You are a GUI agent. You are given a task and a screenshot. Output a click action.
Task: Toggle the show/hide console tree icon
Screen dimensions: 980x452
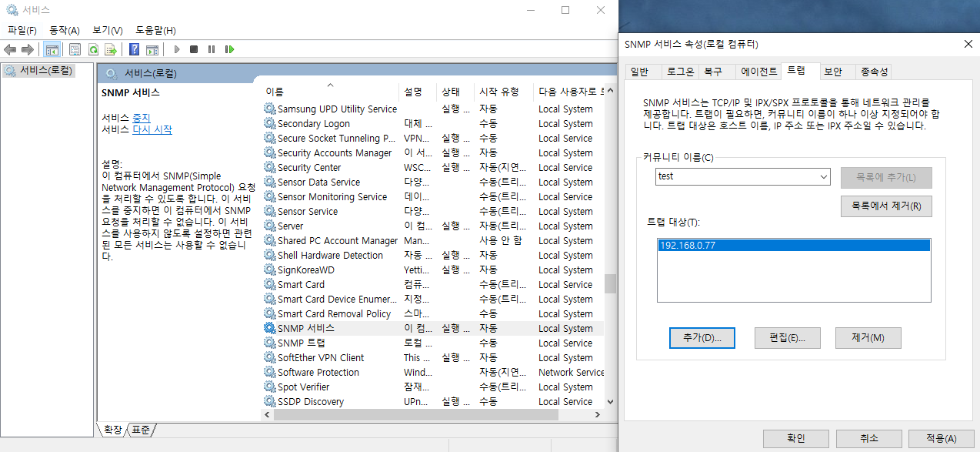[x=52, y=49]
